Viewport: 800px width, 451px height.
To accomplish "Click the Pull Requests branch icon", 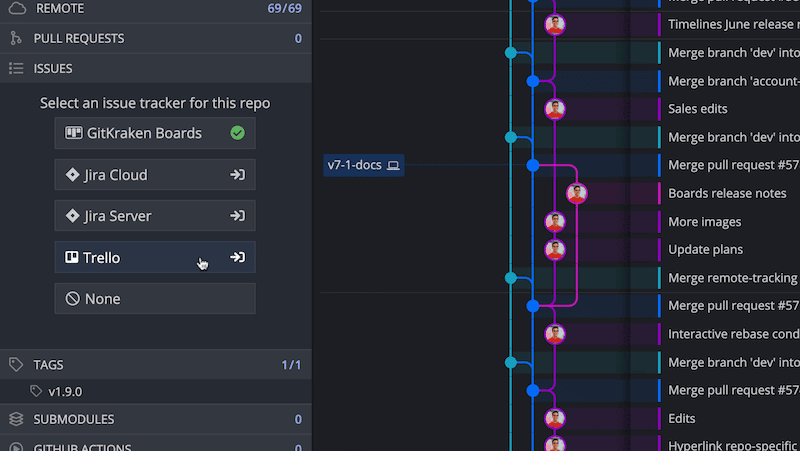I will [15, 38].
